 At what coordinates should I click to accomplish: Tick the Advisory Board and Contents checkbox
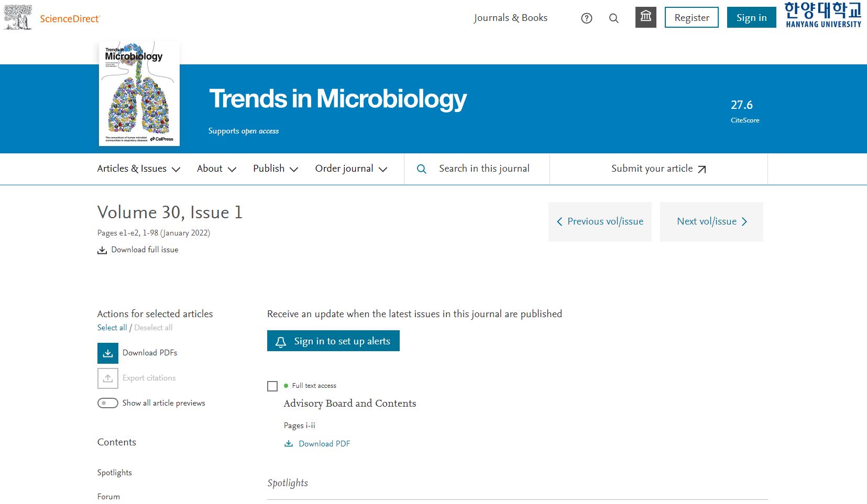coord(272,386)
